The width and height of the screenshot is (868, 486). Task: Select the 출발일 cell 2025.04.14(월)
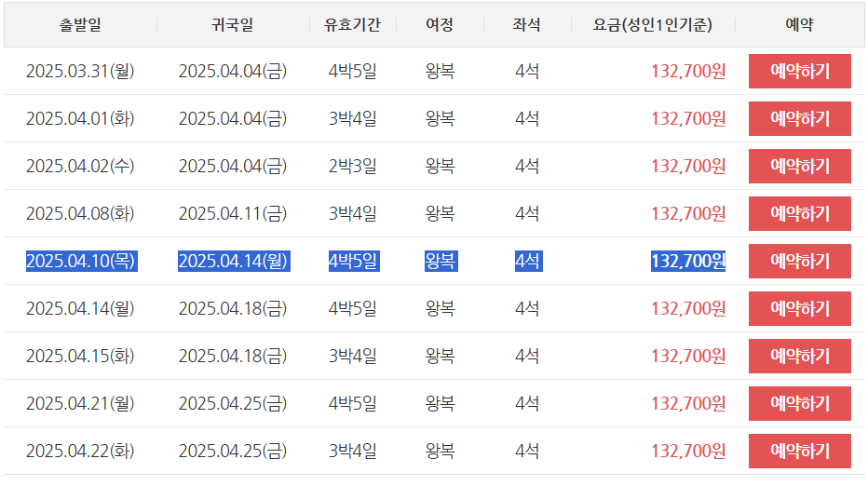pyautogui.click(x=80, y=308)
